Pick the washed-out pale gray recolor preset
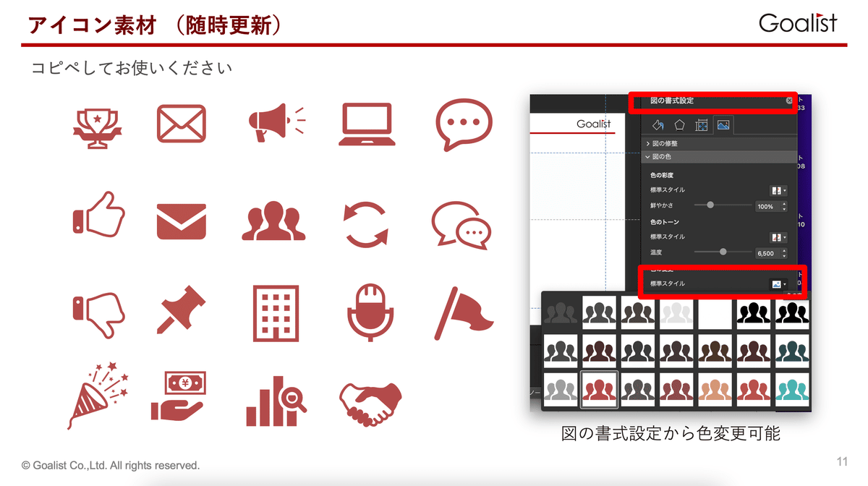Screen dimensions: 868x486 point(676,312)
